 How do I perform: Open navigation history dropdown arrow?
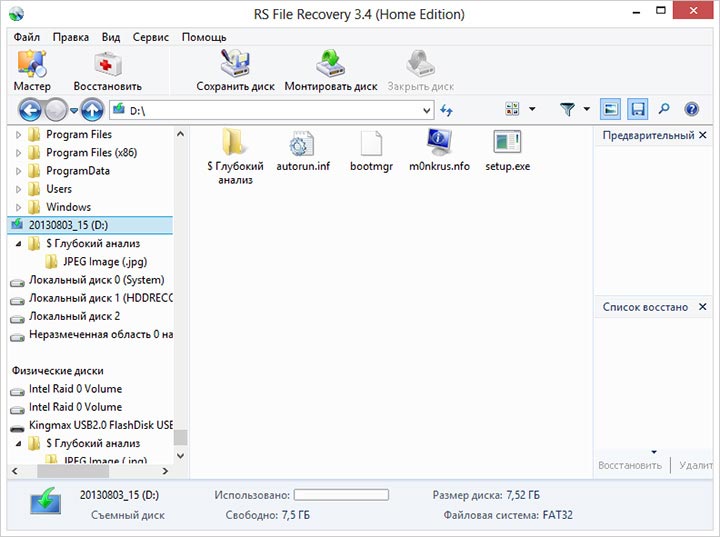pos(73,110)
